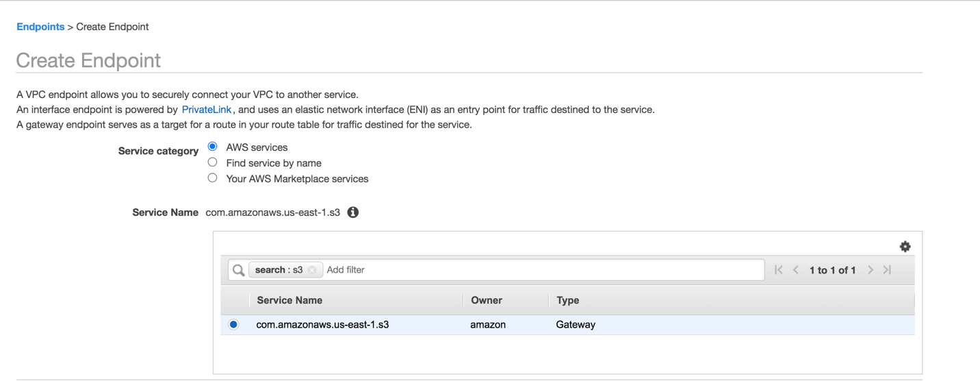This screenshot has height=381, width=980.
Task: Go to previous page of results
Action: (x=796, y=270)
